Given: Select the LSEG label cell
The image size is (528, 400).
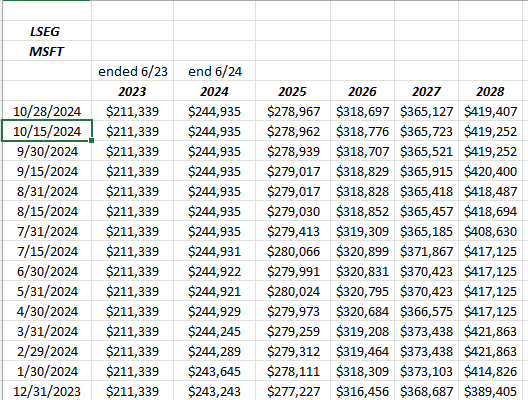Looking at the screenshot, I should pos(47,31).
